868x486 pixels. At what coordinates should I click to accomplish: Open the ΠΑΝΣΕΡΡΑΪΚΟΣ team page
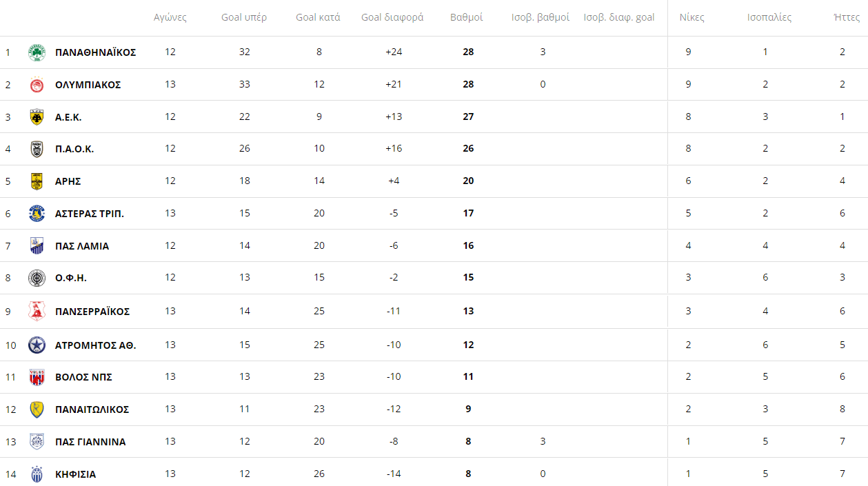click(x=92, y=312)
